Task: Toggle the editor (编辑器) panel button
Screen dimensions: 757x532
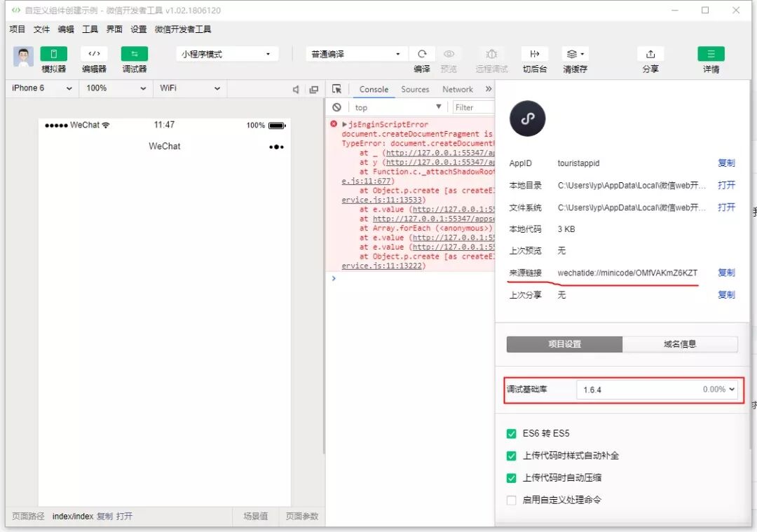Action: [x=94, y=53]
